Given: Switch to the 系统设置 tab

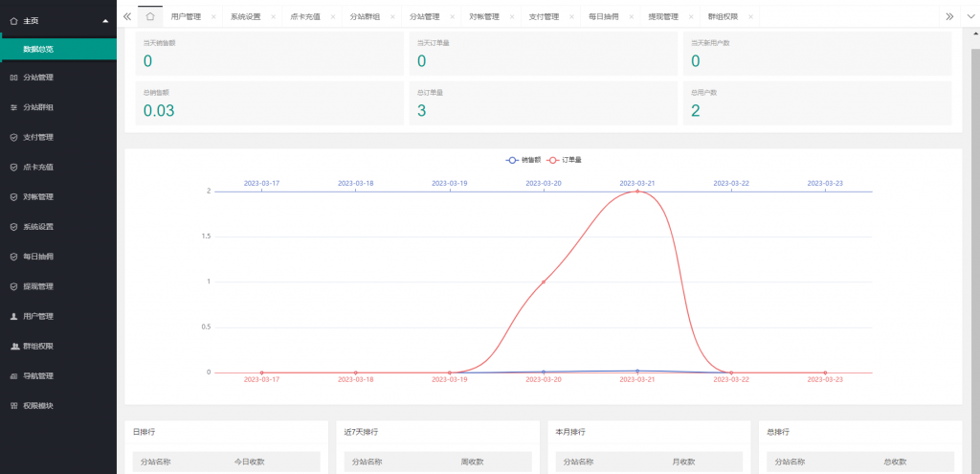Looking at the screenshot, I should (246, 17).
